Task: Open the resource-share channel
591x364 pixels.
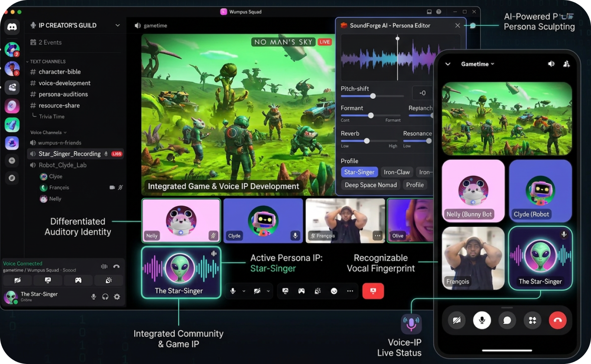Action: [55, 105]
